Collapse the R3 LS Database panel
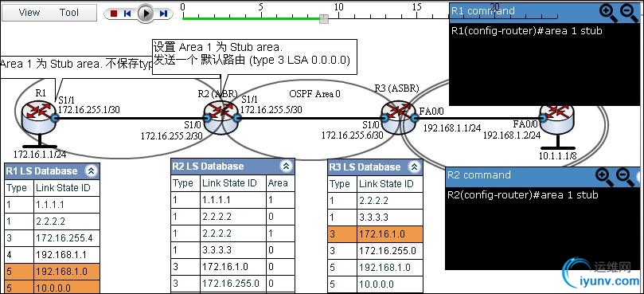The width and height of the screenshot is (644, 294). (415, 167)
